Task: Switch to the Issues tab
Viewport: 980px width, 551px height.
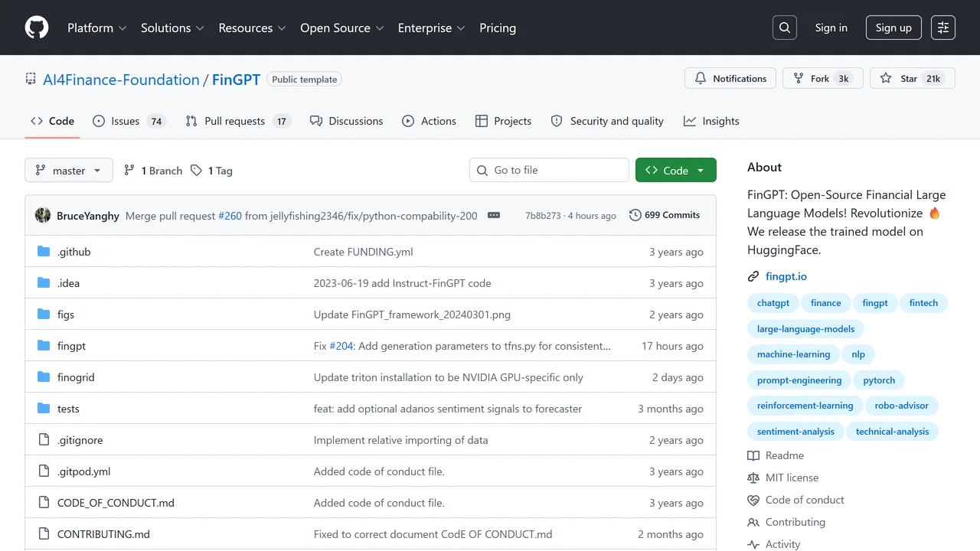Action: [129, 121]
